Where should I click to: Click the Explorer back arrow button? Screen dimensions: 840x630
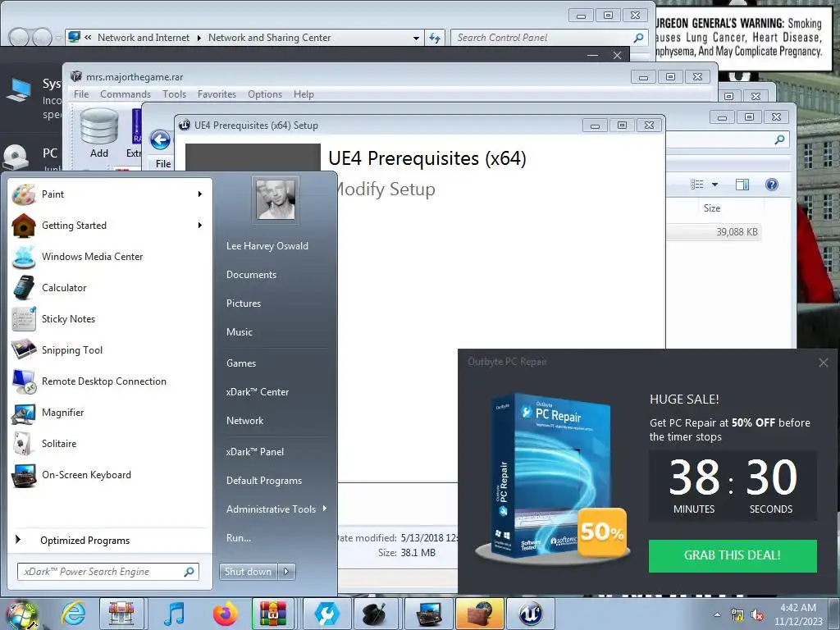[x=160, y=140]
